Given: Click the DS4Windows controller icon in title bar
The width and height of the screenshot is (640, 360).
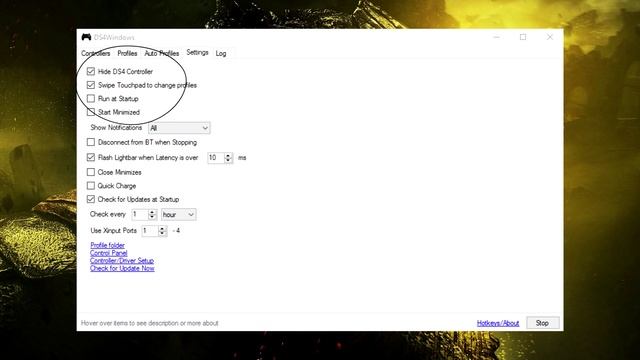Looking at the screenshot, I should (x=86, y=37).
